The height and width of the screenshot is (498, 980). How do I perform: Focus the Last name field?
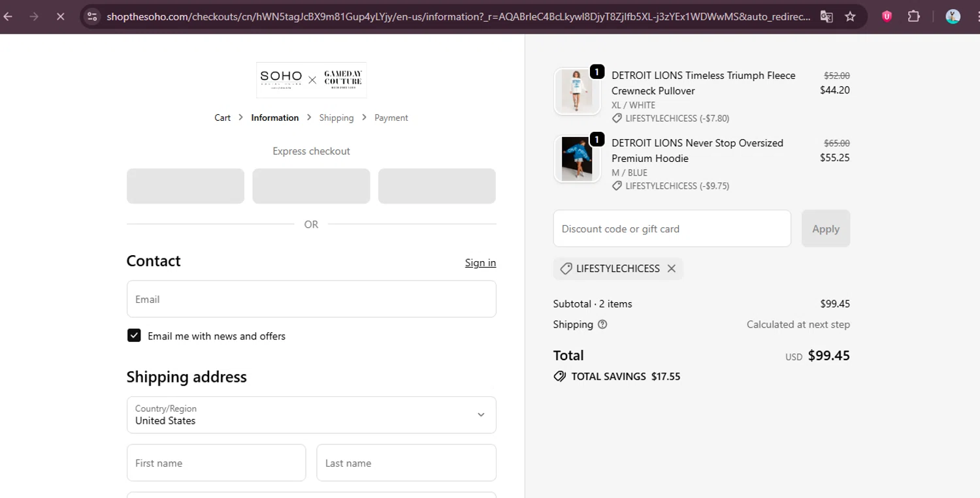click(406, 463)
